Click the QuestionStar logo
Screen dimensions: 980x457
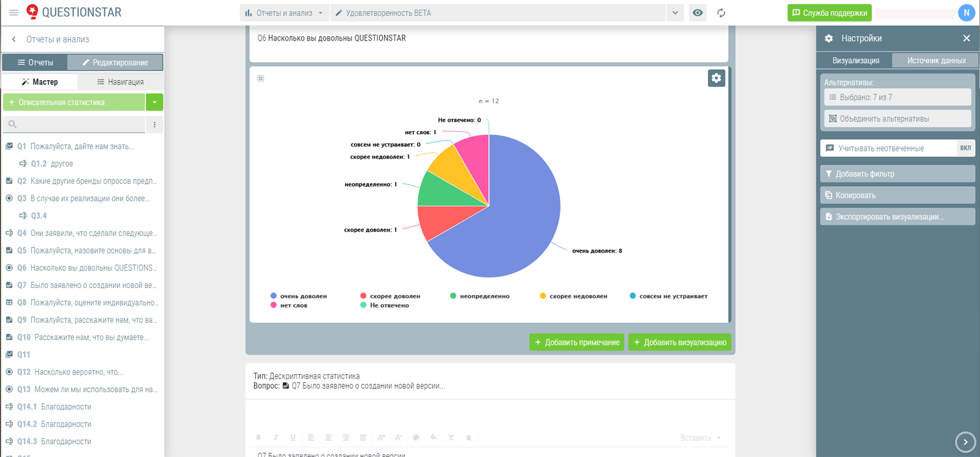[x=73, y=12]
